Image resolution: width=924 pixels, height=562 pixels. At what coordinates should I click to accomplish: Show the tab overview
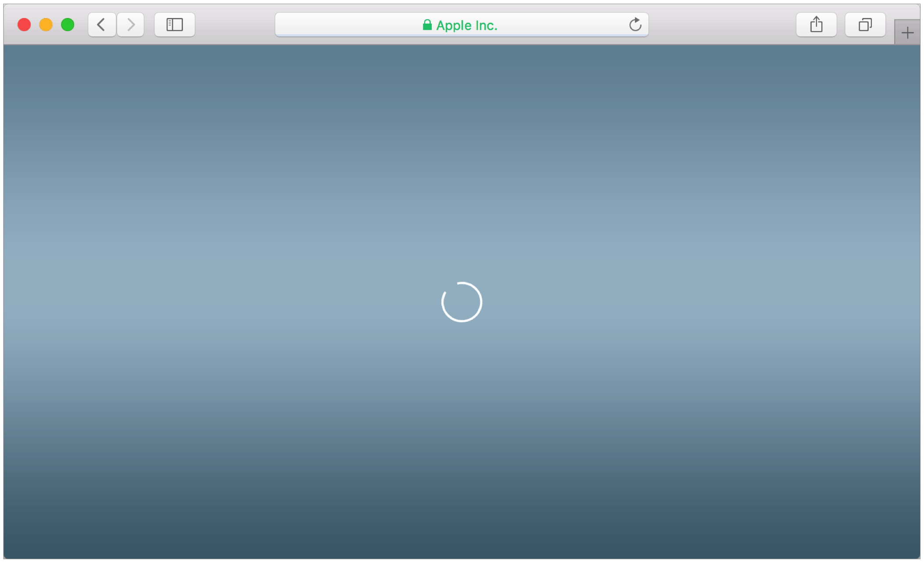(x=865, y=25)
